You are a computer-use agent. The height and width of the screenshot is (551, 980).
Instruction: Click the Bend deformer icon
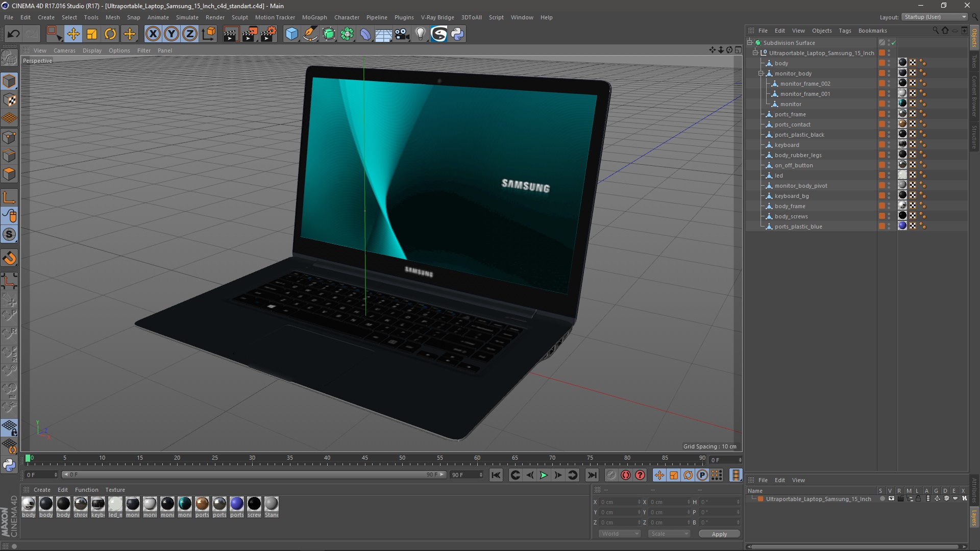pos(365,34)
